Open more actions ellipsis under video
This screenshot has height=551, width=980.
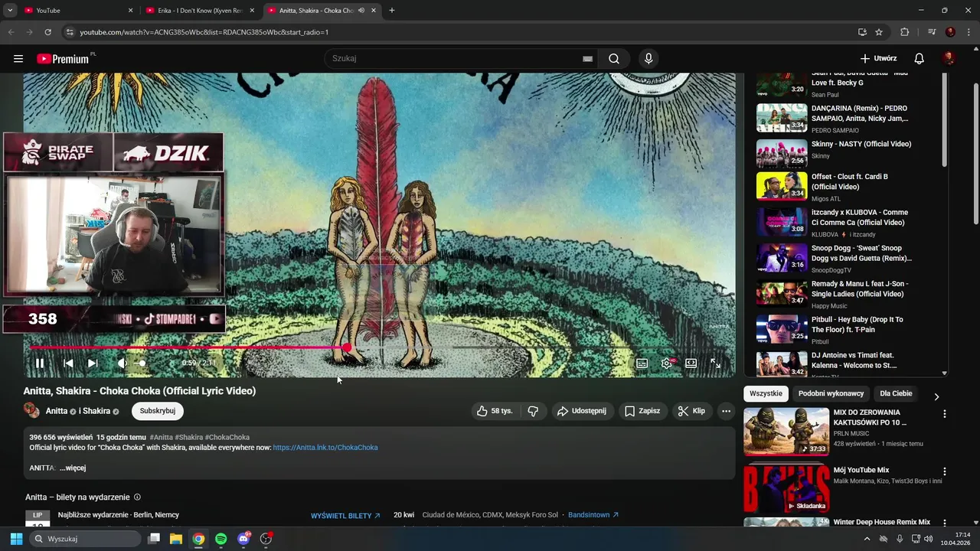tap(726, 411)
